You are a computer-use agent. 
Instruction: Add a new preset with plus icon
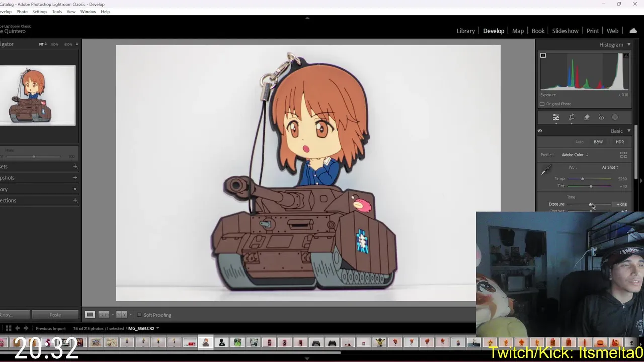click(x=75, y=166)
